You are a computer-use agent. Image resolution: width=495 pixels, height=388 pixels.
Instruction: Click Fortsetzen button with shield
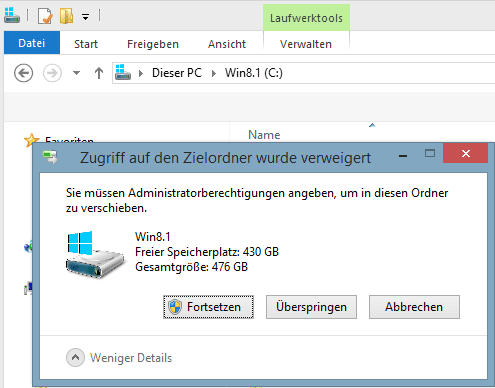click(208, 307)
